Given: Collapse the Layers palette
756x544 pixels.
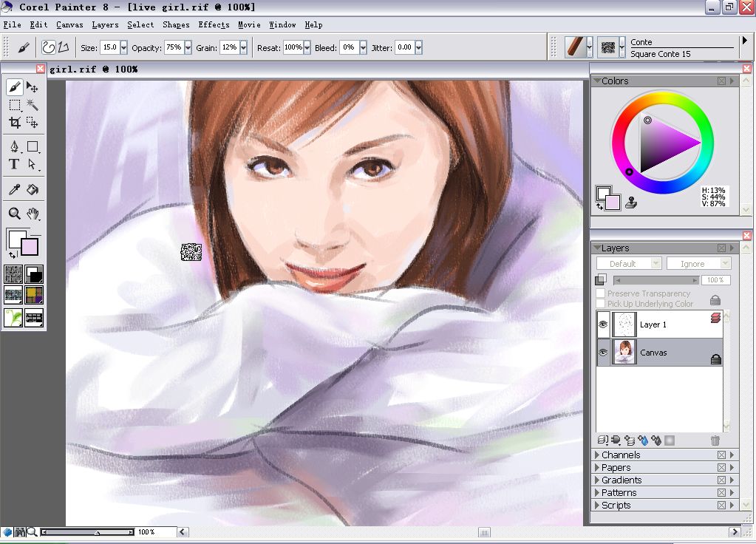Looking at the screenshot, I should point(597,248).
